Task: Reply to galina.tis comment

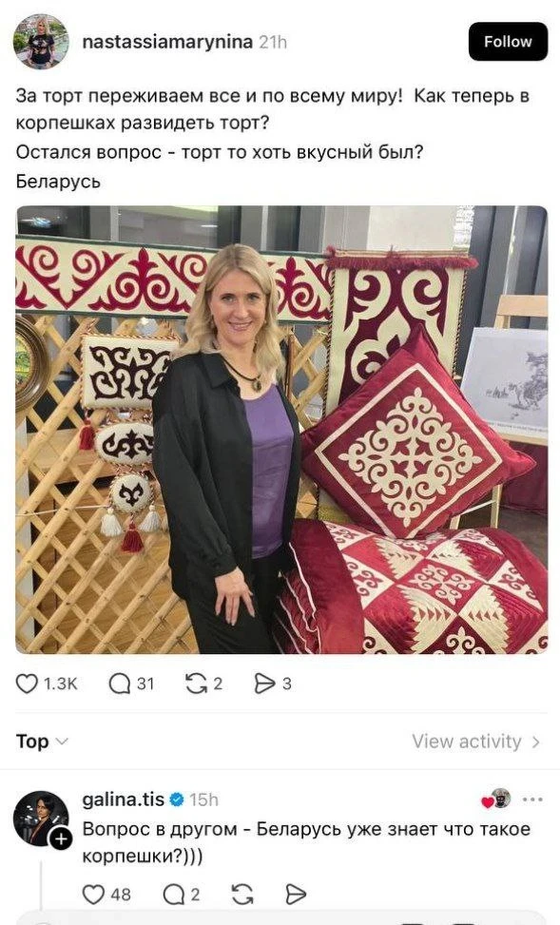Action: pyautogui.click(x=173, y=895)
